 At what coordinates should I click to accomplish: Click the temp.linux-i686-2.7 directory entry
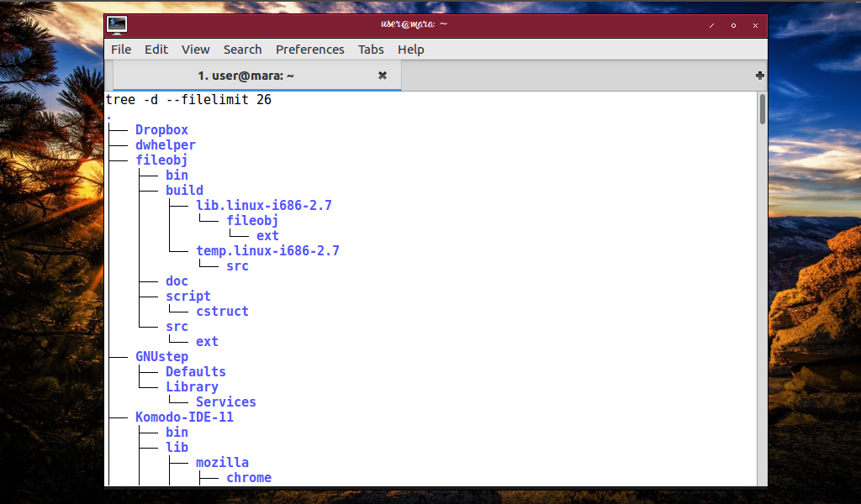point(268,250)
